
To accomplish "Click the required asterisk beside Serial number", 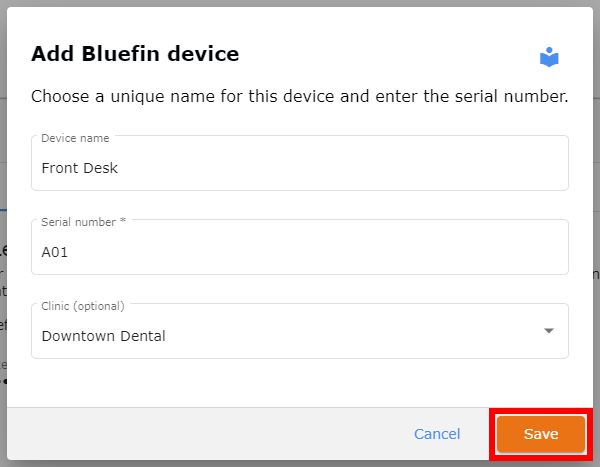I will coord(123,220).
